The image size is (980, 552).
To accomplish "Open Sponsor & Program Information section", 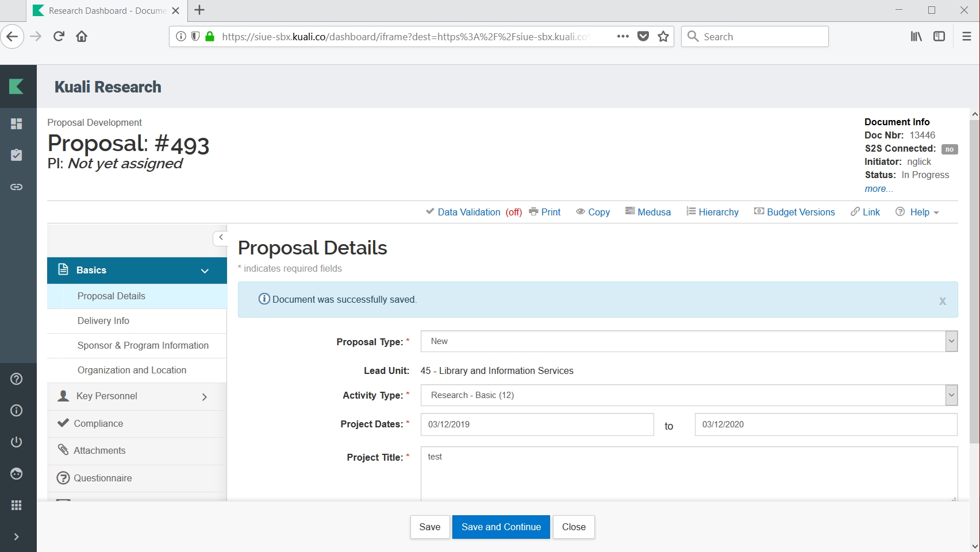I will 143,345.
